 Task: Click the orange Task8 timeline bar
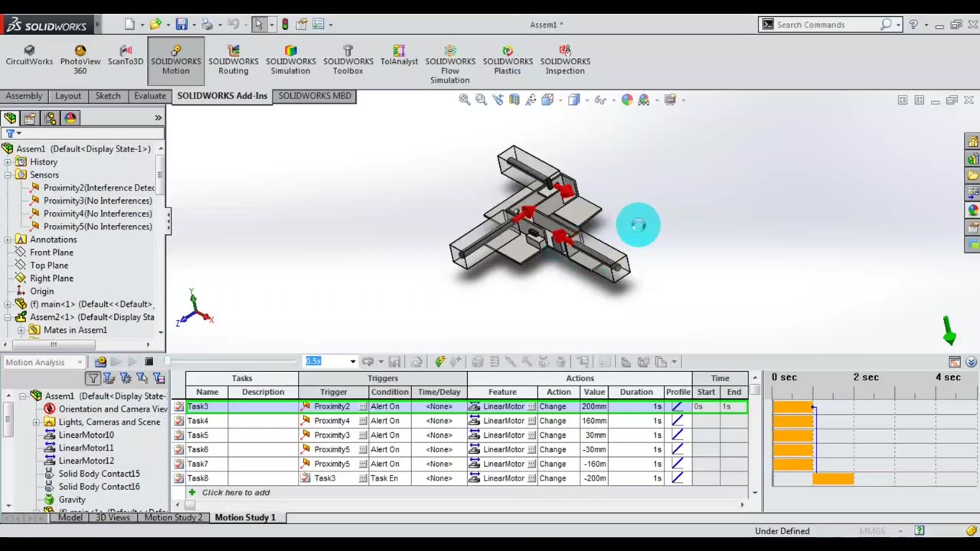click(x=833, y=478)
